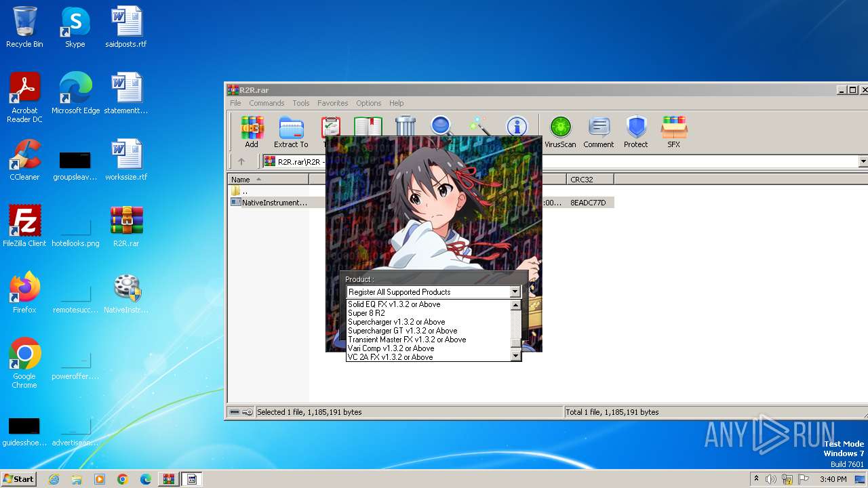Viewport: 868px width, 488px height.
Task: Click the Internet Explorer taskbar icon
Action: 54,479
